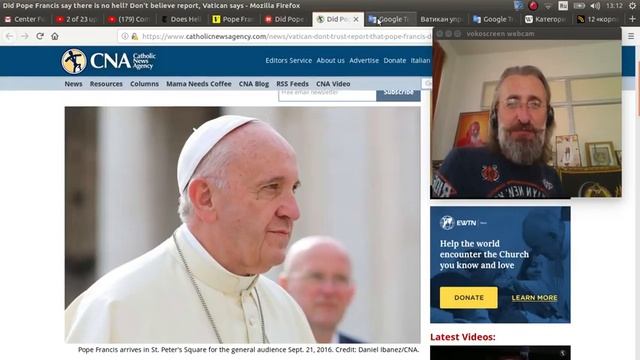640x360 pixels.
Task: Open the CNA Video section
Action: coord(333,84)
